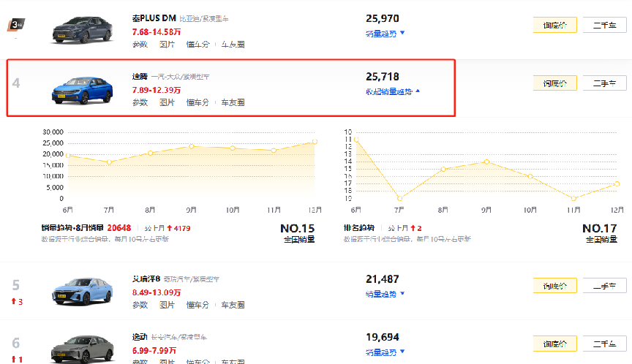
Task: Open the 速腾 model name link
Action: pos(140,77)
